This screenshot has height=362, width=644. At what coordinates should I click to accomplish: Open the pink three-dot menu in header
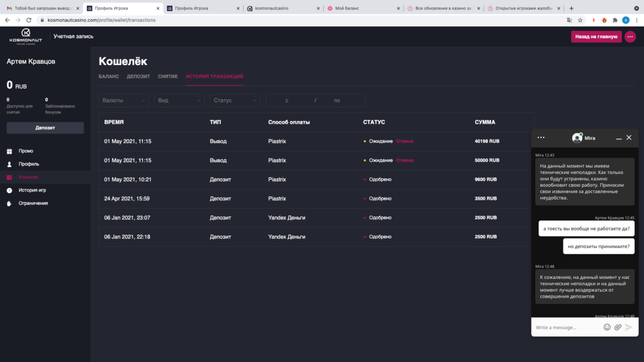(x=630, y=37)
